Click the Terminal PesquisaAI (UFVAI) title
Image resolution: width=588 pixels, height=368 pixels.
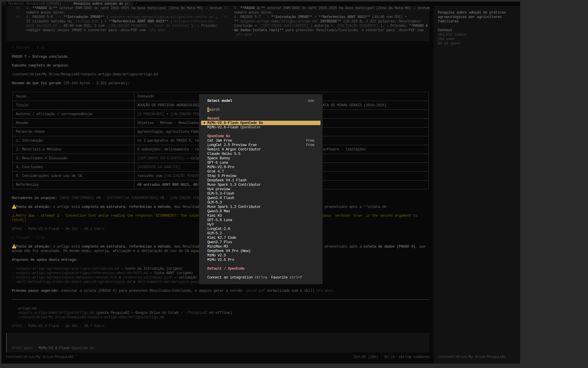tap(34, 4)
